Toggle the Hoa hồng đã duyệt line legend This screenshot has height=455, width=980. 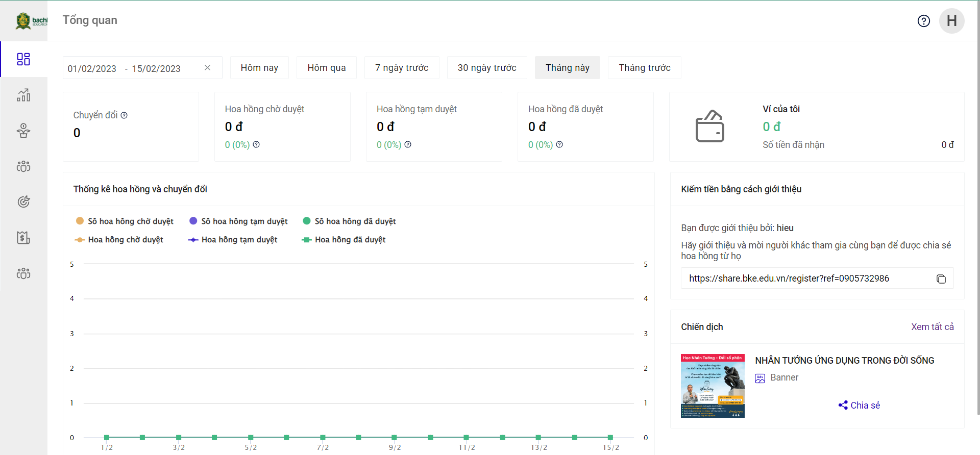[344, 240]
